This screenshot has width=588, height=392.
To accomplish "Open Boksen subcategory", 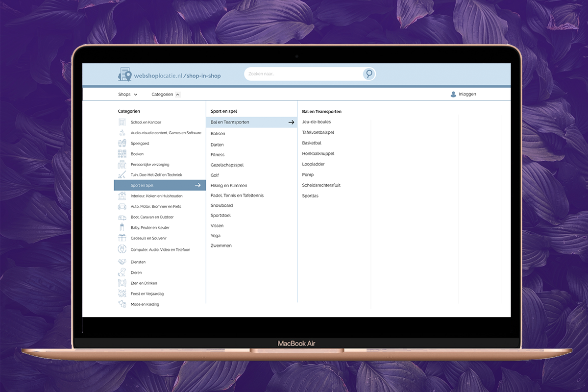I will pos(218,133).
